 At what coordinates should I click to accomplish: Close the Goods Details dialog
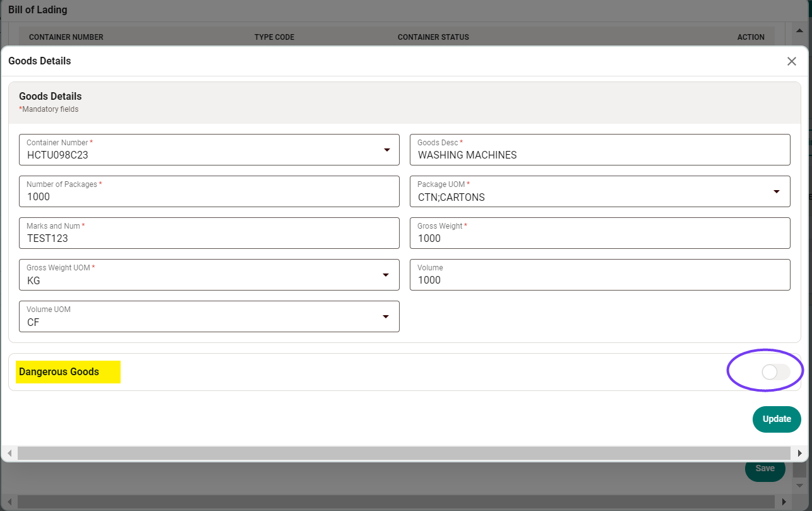[792, 61]
